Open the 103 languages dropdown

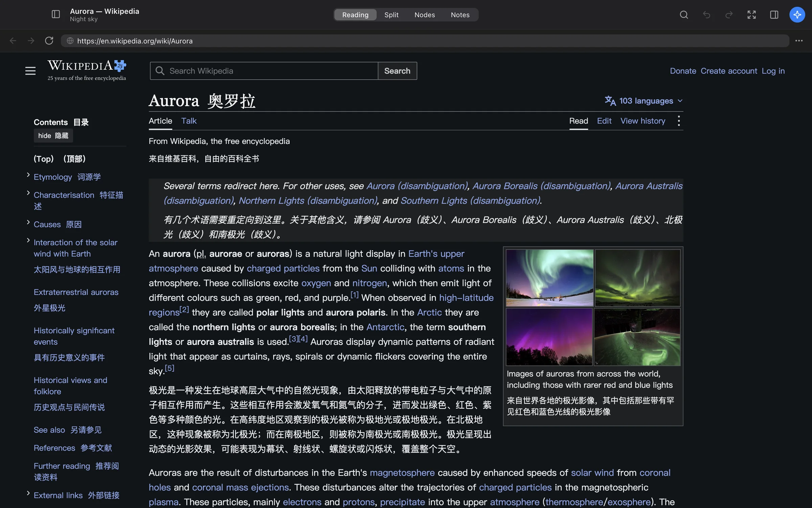[644, 101]
